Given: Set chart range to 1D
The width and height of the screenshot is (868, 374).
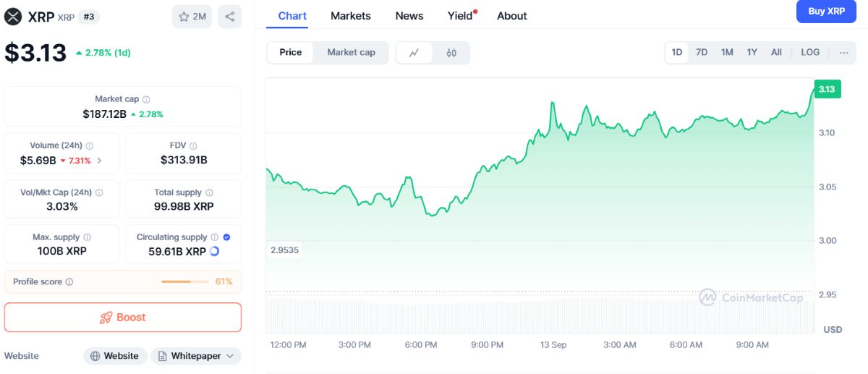Looking at the screenshot, I should [677, 52].
